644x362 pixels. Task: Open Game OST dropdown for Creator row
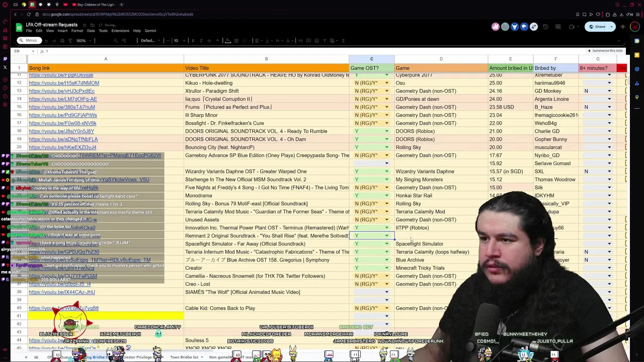coord(387,268)
